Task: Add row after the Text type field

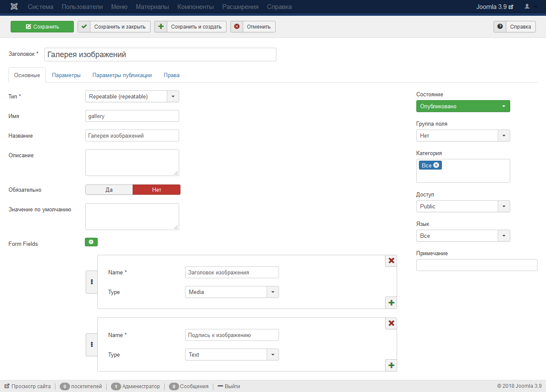Action: [391, 366]
